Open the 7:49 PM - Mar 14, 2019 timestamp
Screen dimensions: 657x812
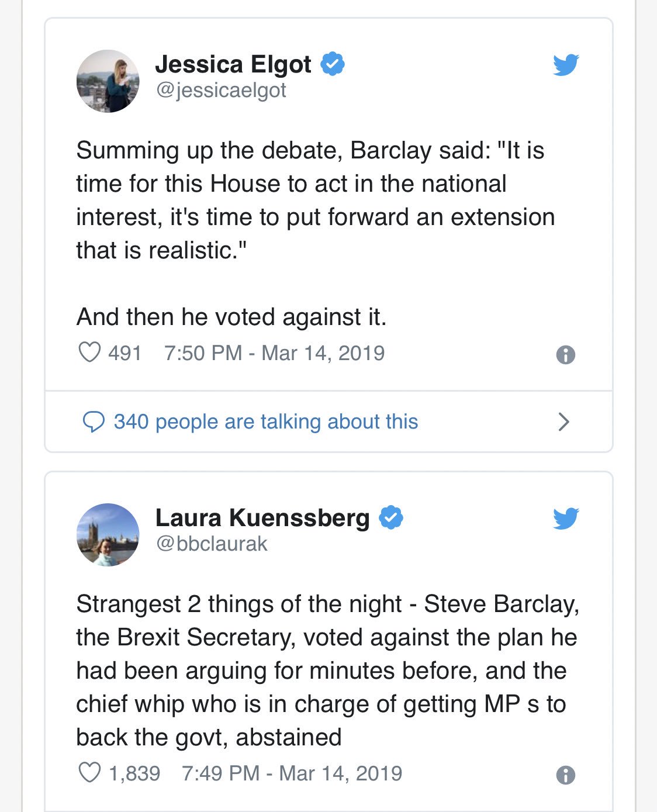pos(292,773)
